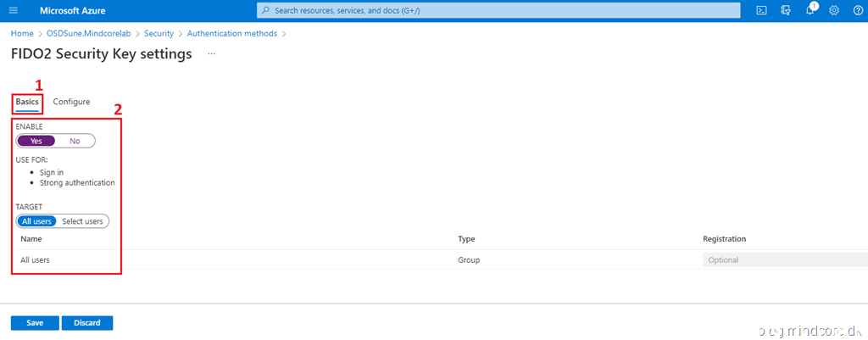Open the notifications bell
Viewport: 868px width, 340px height.
pyautogui.click(x=810, y=10)
